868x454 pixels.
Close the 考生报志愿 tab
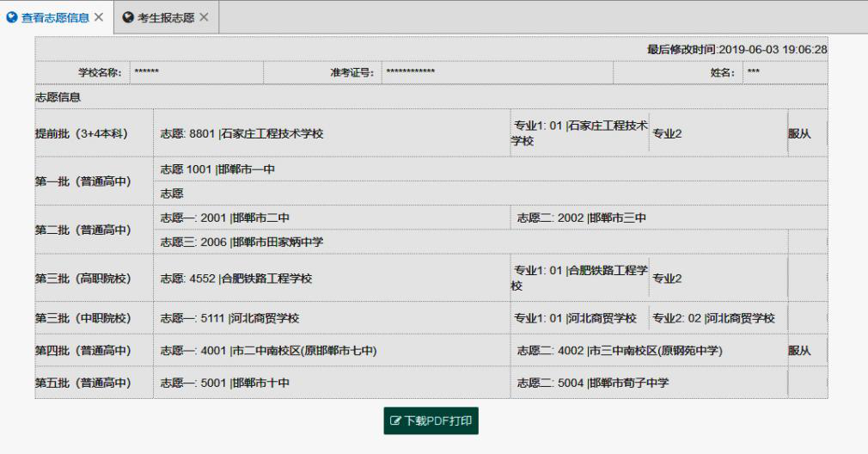204,18
